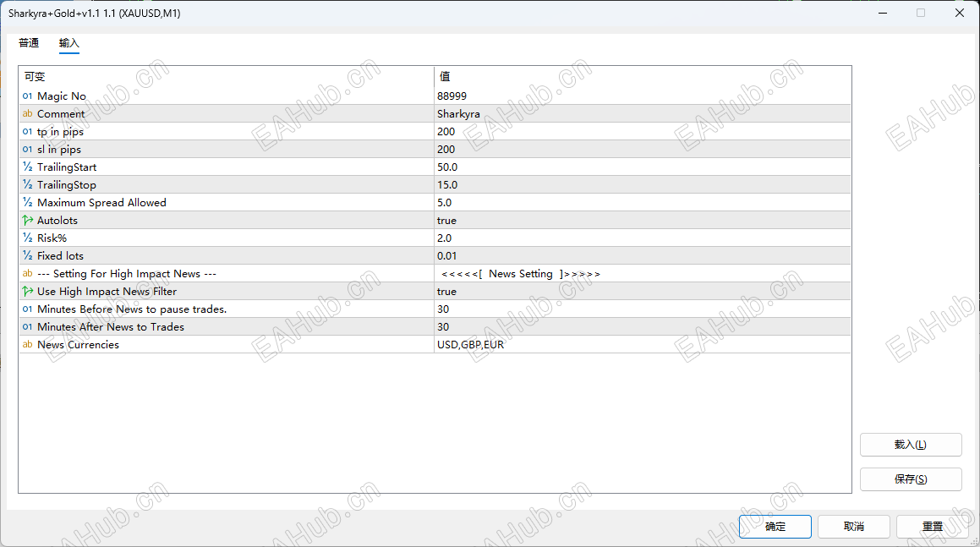Screen dimensions: 980x547
Task: Click the integer icon beside tp in pips
Action: [x=28, y=132]
